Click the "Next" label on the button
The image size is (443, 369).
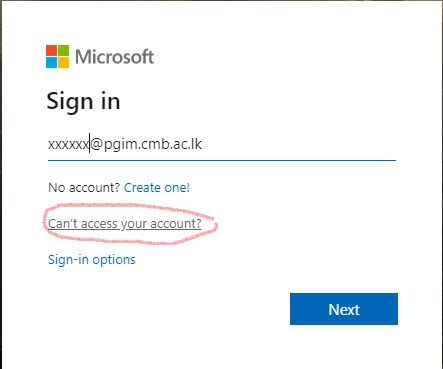pyautogui.click(x=344, y=310)
